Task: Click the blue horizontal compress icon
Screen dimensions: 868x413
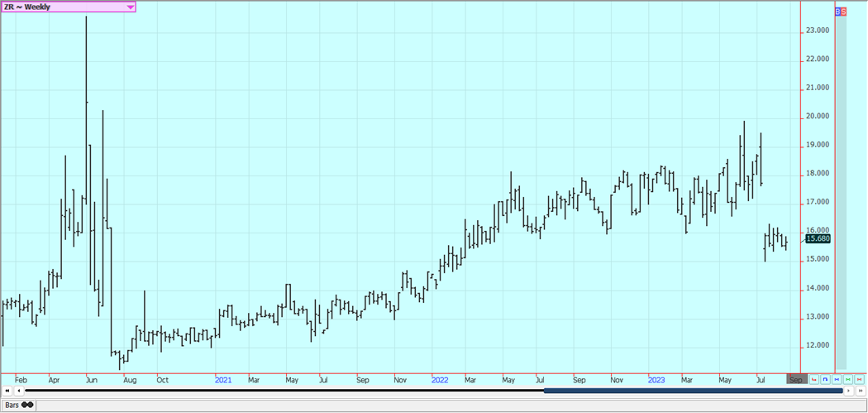Action: coord(837,379)
